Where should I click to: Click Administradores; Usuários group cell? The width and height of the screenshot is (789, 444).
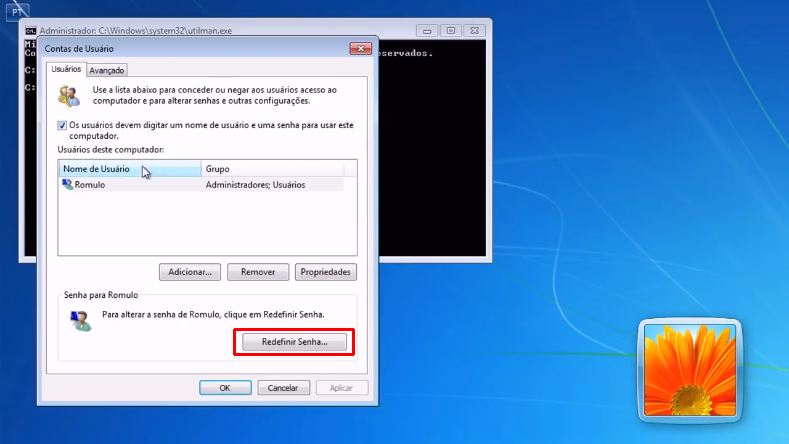tap(255, 185)
